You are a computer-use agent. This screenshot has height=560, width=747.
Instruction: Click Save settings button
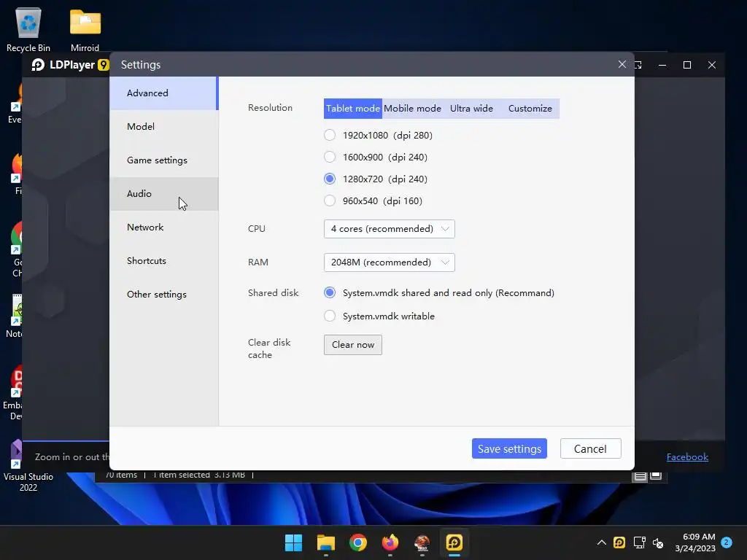tap(509, 448)
